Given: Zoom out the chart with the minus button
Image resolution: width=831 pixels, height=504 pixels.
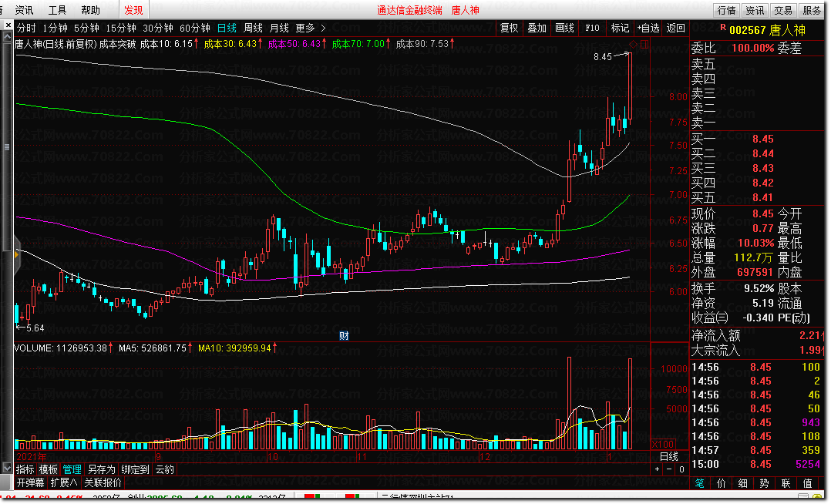Looking at the screenshot, I should (669, 469).
